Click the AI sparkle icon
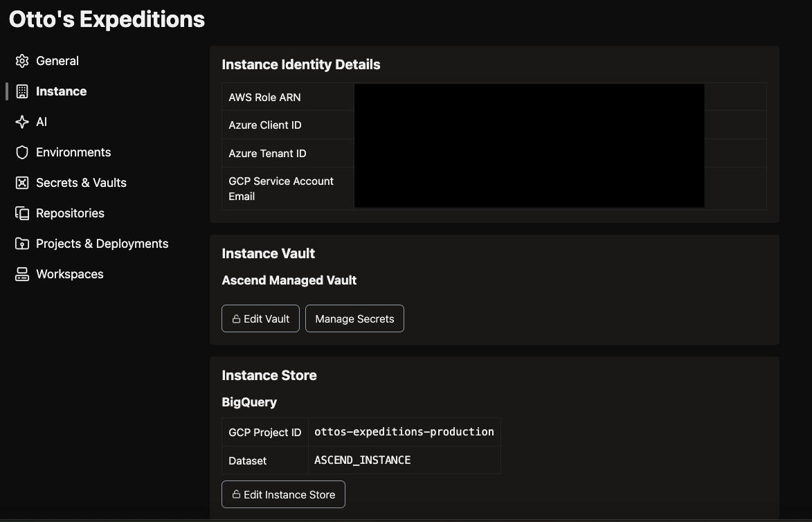The width and height of the screenshot is (812, 522). (x=21, y=123)
